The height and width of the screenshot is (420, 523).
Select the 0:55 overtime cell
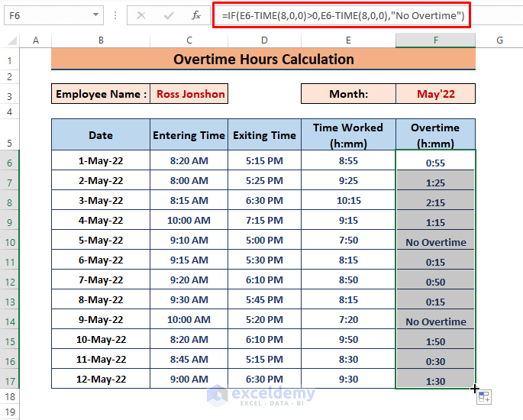(x=436, y=160)
